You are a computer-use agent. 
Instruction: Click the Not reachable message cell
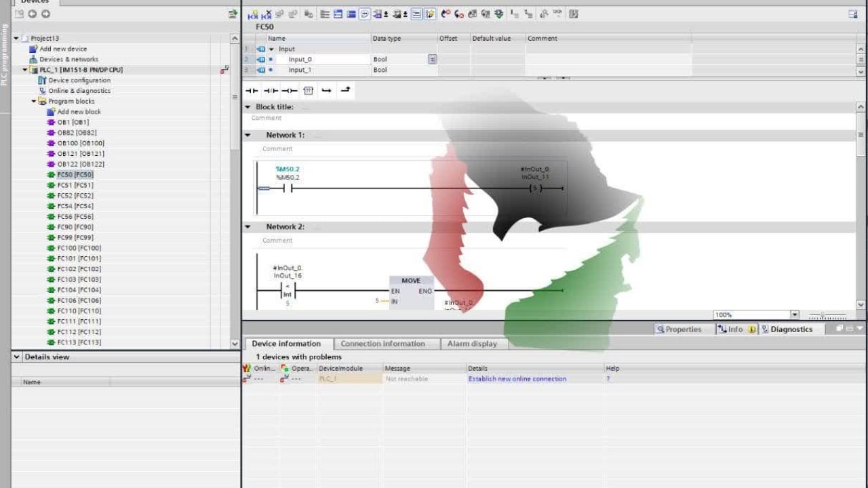click(x=425, y=379)
